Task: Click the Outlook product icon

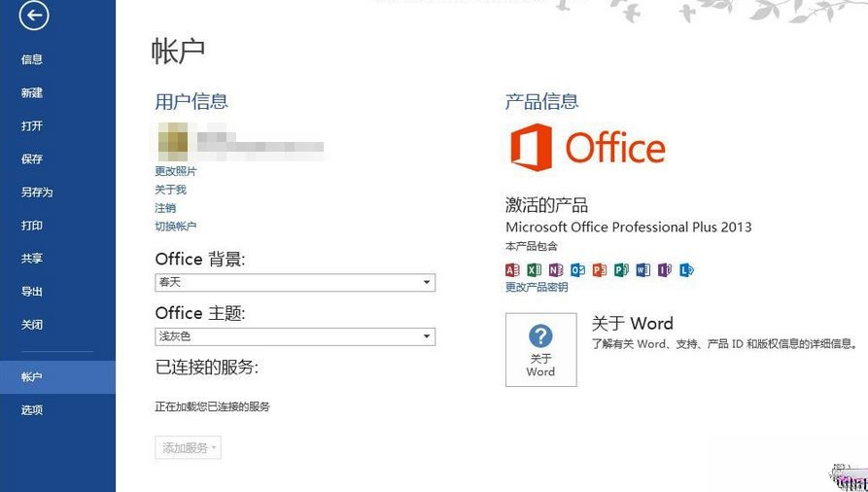Action: [x=578, y=270]
